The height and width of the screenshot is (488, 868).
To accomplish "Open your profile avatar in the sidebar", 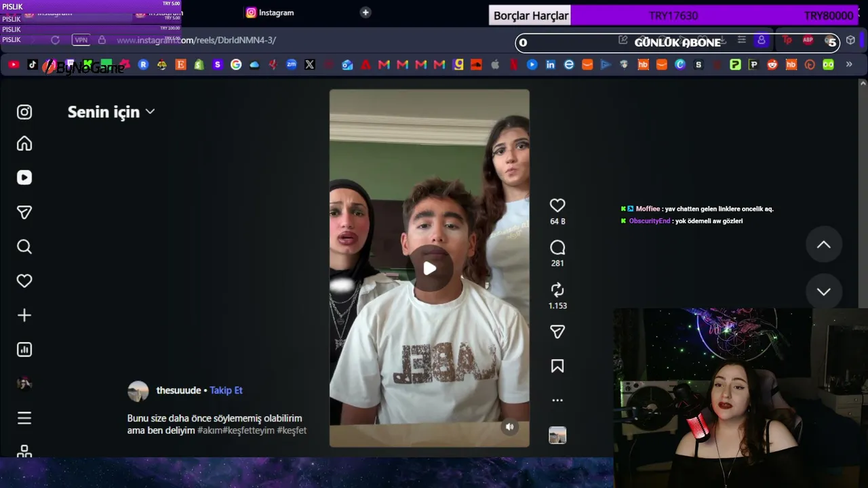I will tap(24, 384).
